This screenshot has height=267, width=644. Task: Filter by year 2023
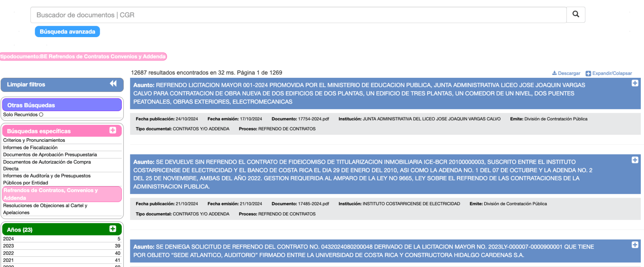click(62, 246)
